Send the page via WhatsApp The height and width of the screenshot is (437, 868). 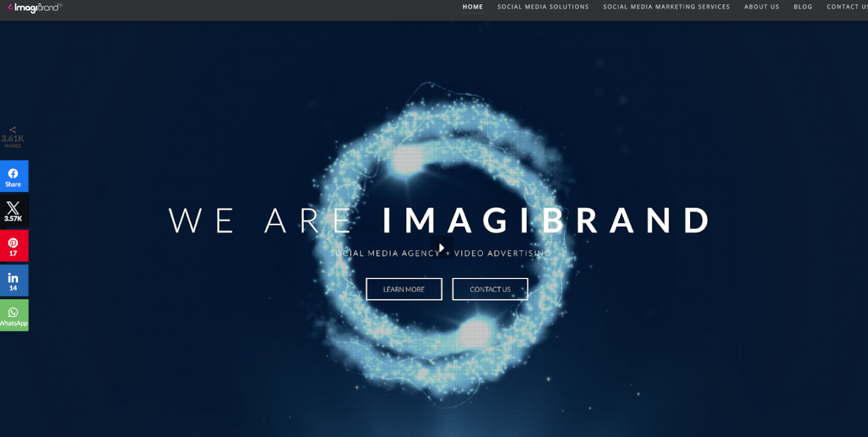[x=13, y=315]
